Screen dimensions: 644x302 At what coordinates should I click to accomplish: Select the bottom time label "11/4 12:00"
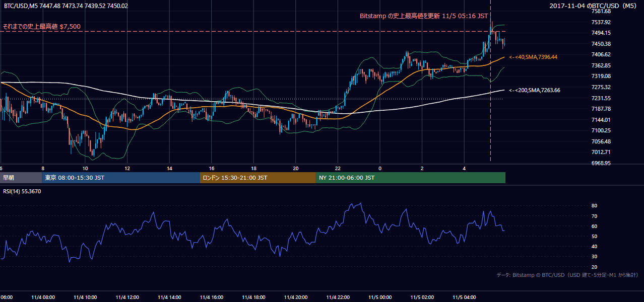click(x=128, y=297)
